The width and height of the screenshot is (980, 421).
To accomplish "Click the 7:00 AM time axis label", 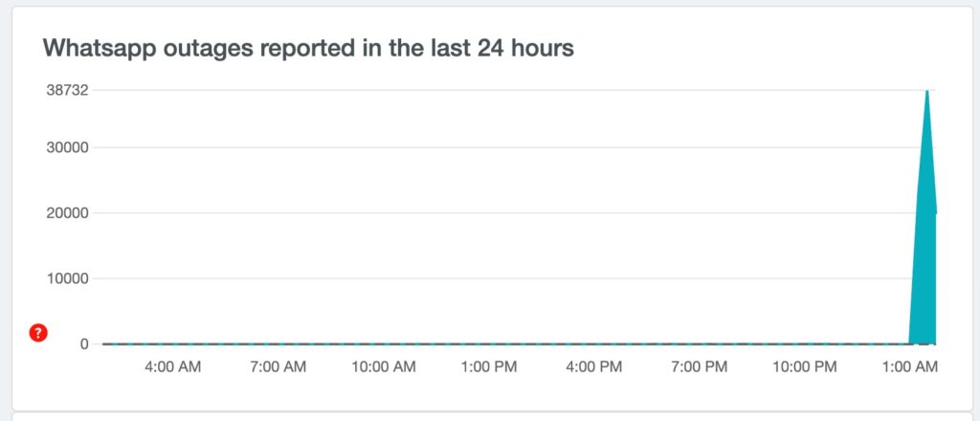I will tap(278, 367).
